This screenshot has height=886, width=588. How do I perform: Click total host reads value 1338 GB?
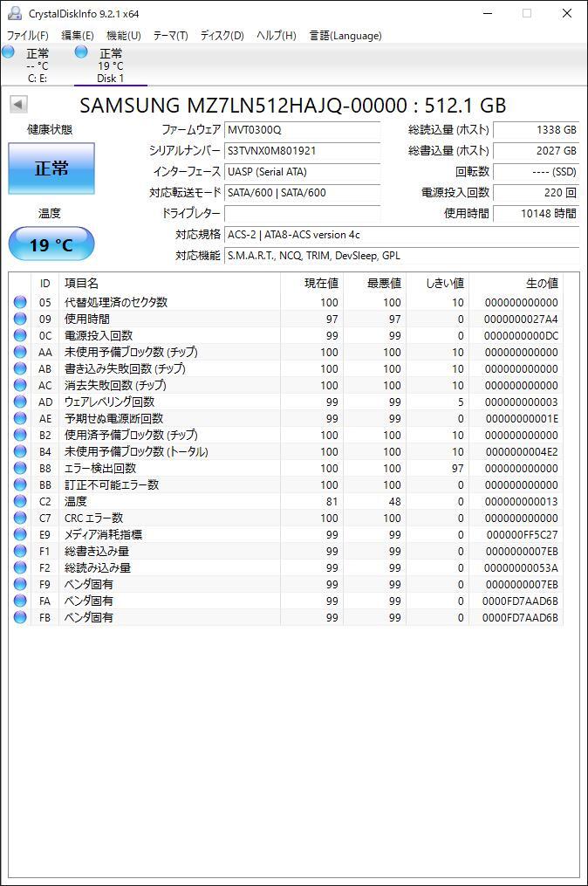[x=536, y=130]
